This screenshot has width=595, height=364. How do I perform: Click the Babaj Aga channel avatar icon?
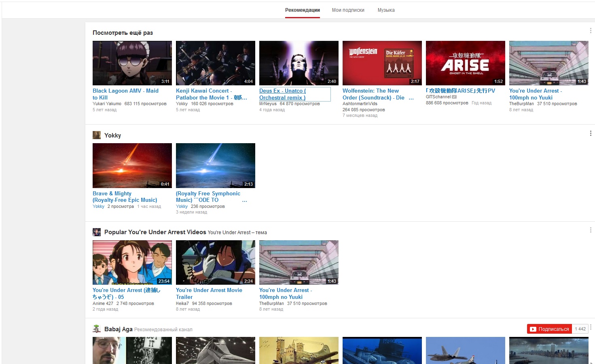pyautogui.click(x=97, y=329)
